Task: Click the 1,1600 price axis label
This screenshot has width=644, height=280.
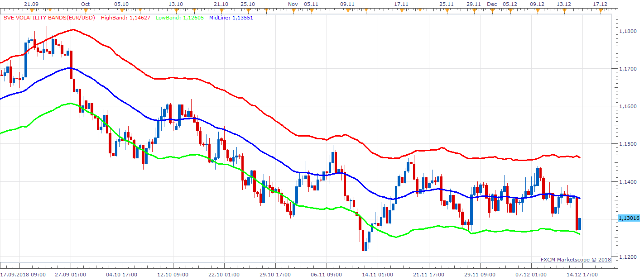Action: pyautogui.click(x=627, y=106)
